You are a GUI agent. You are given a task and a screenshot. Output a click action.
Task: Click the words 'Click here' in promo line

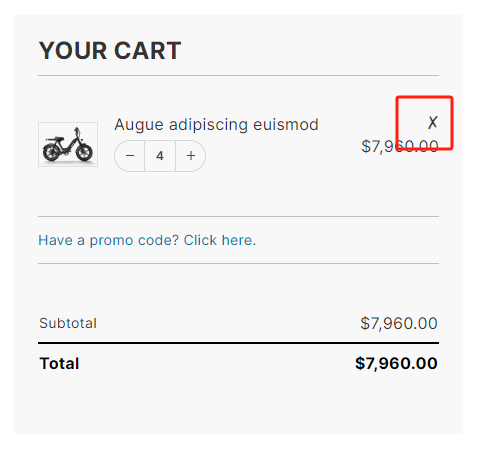tap(219, 240)
